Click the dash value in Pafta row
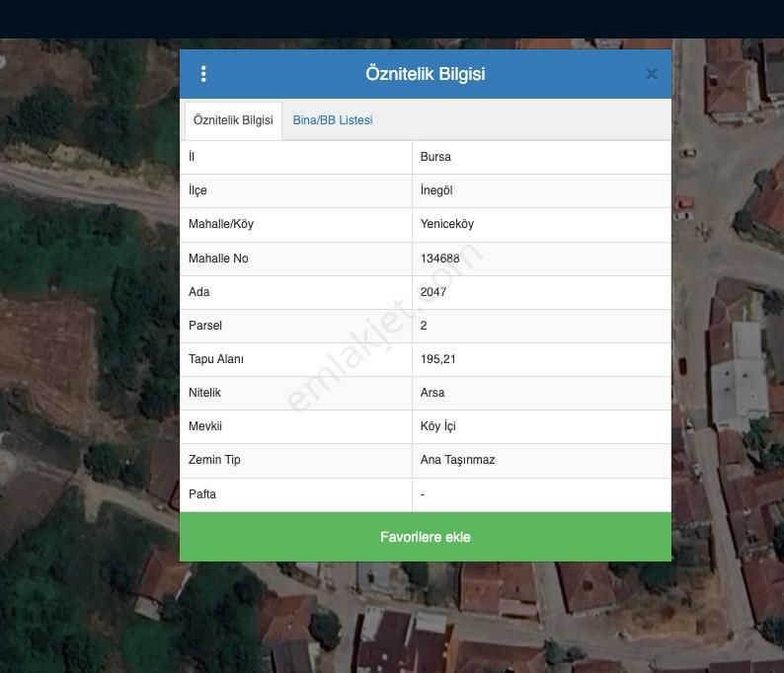Viewport: 784px width, 673px height. click(423, 494)
